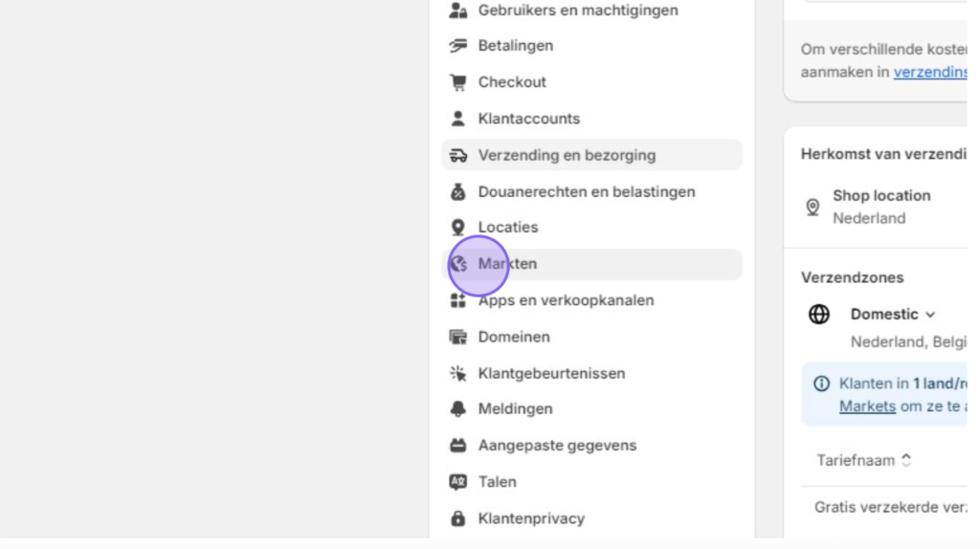Click the delivery truck icon

point(458,156)
